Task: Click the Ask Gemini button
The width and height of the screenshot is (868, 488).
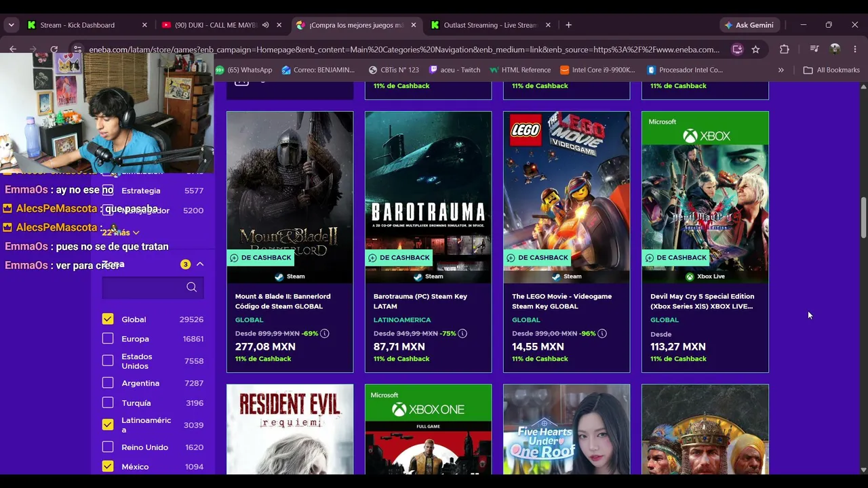Action: coord(749,25)
